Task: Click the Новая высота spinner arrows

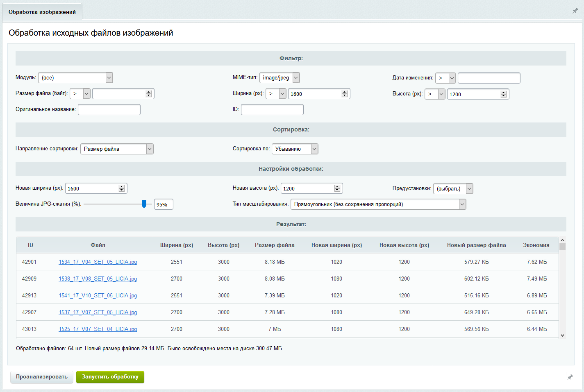Action: point(337,188)
